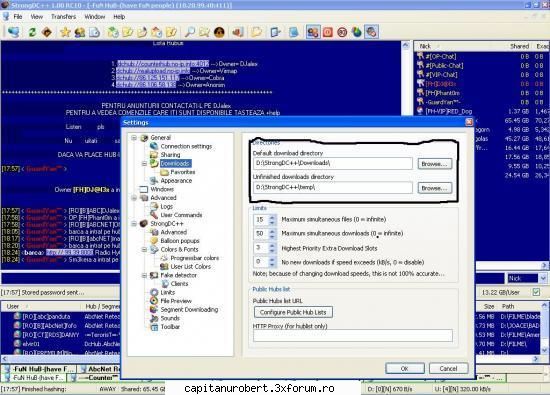Click the globe Update check toolbar icon
This screenshot has height=395, width=550.
click(357, 32)
